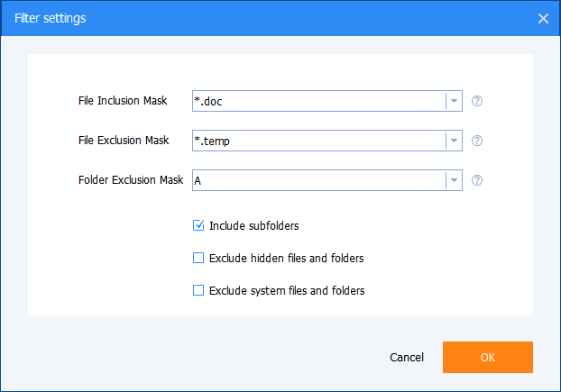Click the Filter settings title bar text
Viewport: 561px width, 392px height.
(51, 18)
